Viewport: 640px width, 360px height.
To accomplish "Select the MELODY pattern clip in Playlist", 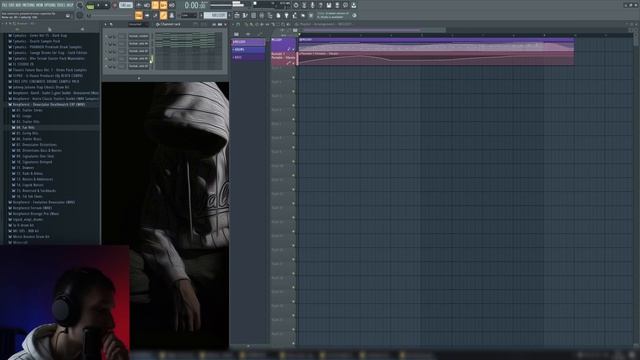I will [436, 44].
